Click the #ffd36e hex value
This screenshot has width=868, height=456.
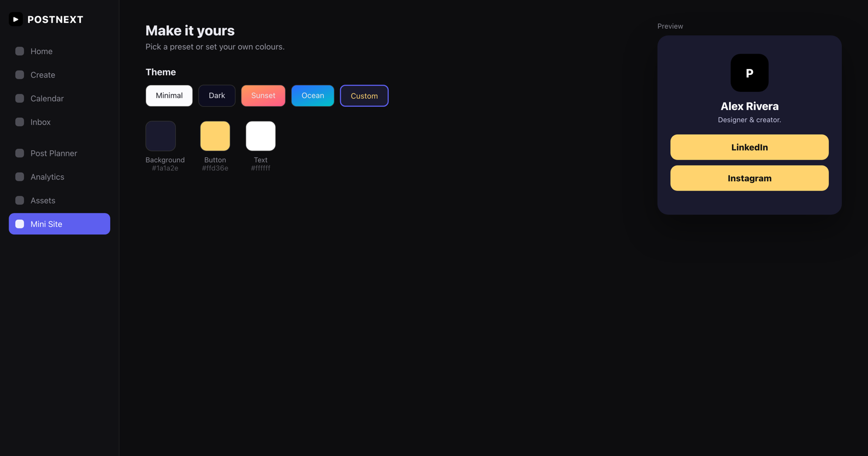pos(215,168)
